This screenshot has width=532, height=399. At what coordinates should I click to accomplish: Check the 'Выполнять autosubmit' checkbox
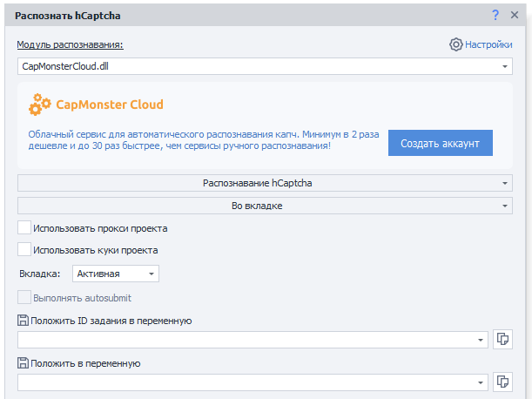click(x=24, y=297)
